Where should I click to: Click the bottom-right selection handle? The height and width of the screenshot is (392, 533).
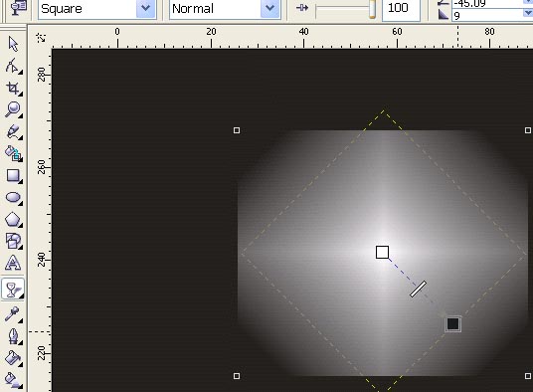pyautogui.click(x=528, y=376)
